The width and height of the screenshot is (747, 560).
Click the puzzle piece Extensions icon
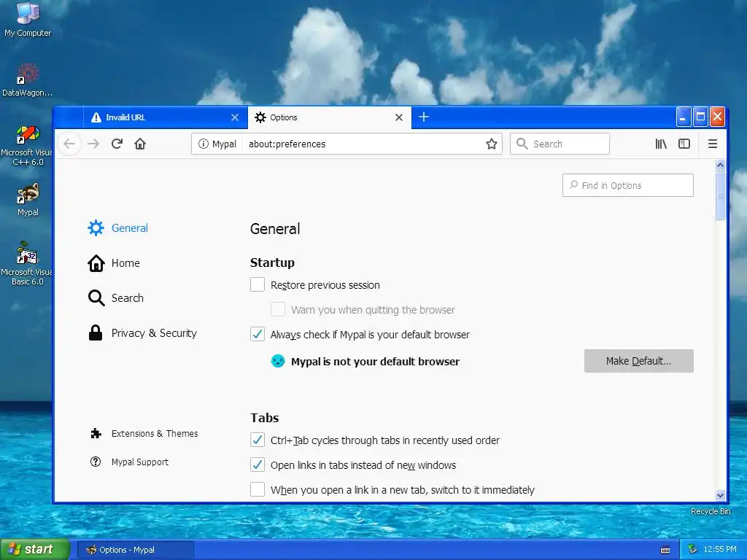tap(96, 433)
